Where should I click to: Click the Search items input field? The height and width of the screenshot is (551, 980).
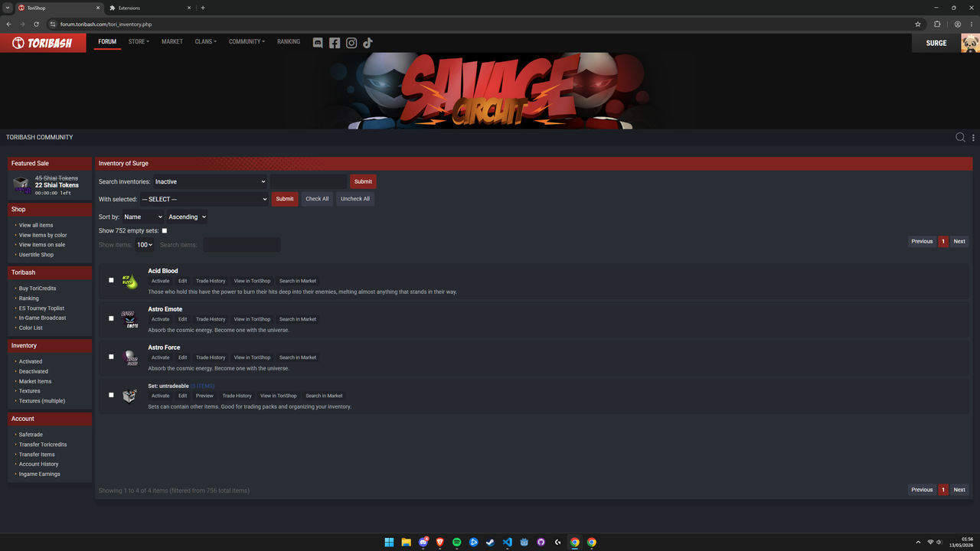(x=241, y=245)
